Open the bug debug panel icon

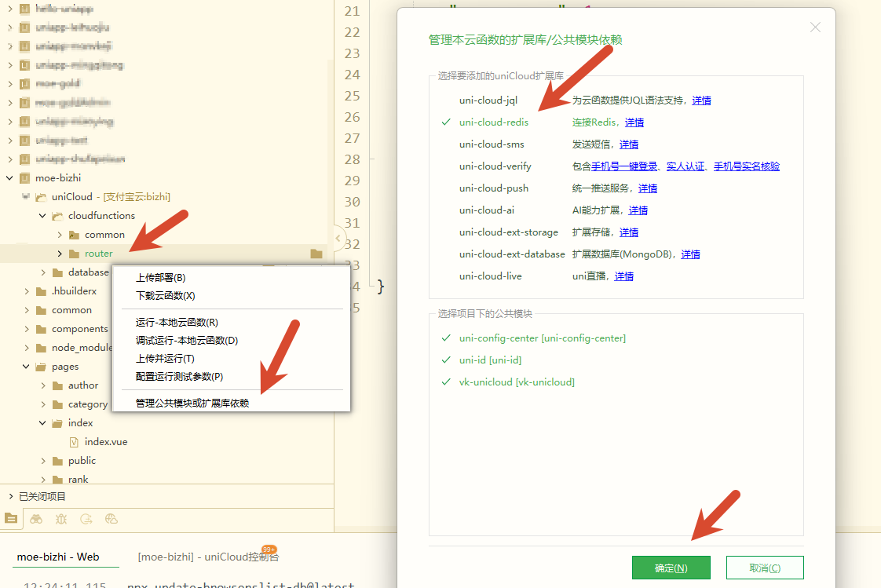[x=61, y=518]
